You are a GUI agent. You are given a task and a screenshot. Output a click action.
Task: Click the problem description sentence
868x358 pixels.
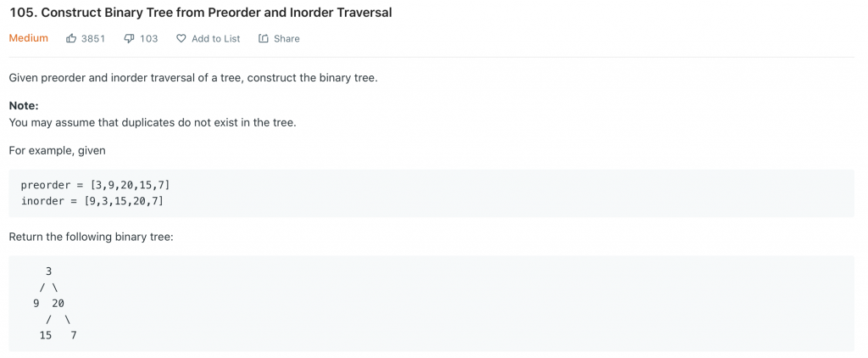click(x=193, y=77)
